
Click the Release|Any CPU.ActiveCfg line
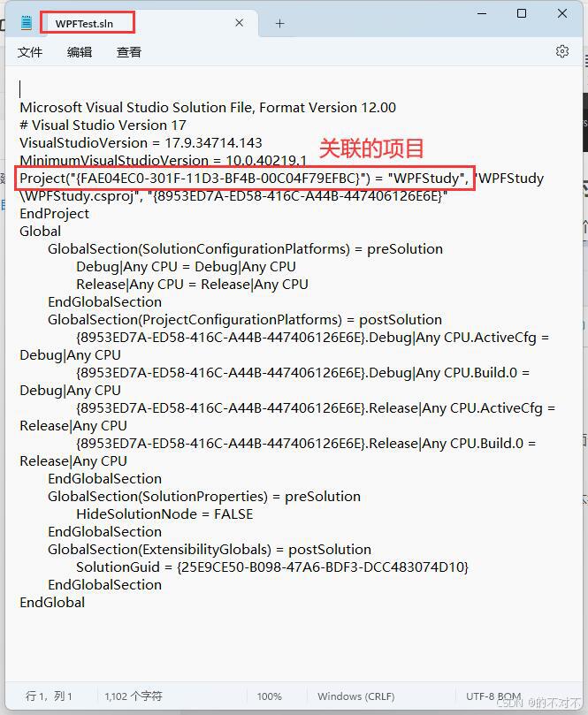[x=316, y=408]
